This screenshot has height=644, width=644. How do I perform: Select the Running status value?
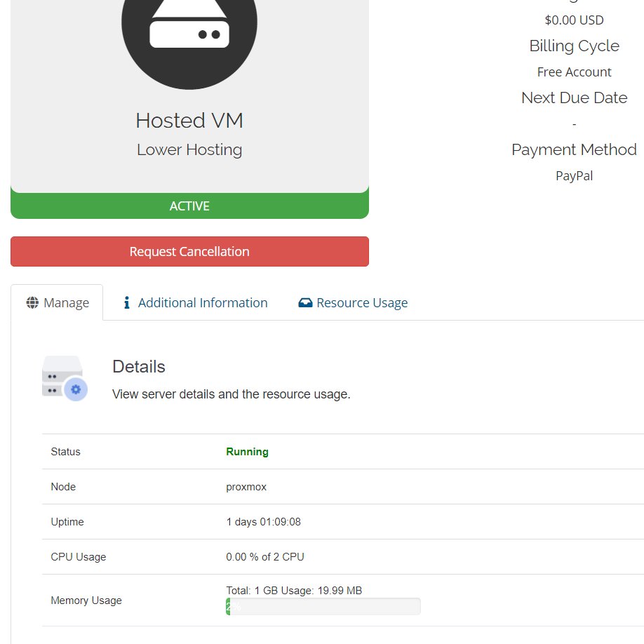click(x=247, y=452)
